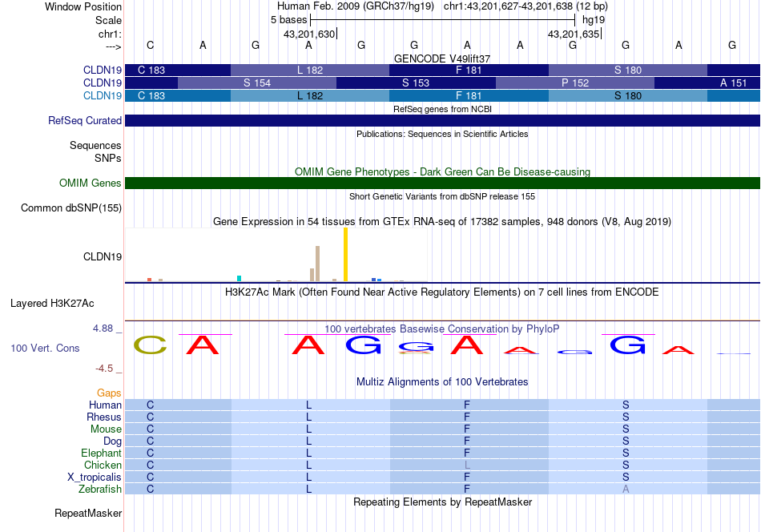Viewport: 761px width, 532px height.
Task: Click the 100 vertebrates Basewise Conservation title
Action: pyautogui.click(x=442, y=329)
